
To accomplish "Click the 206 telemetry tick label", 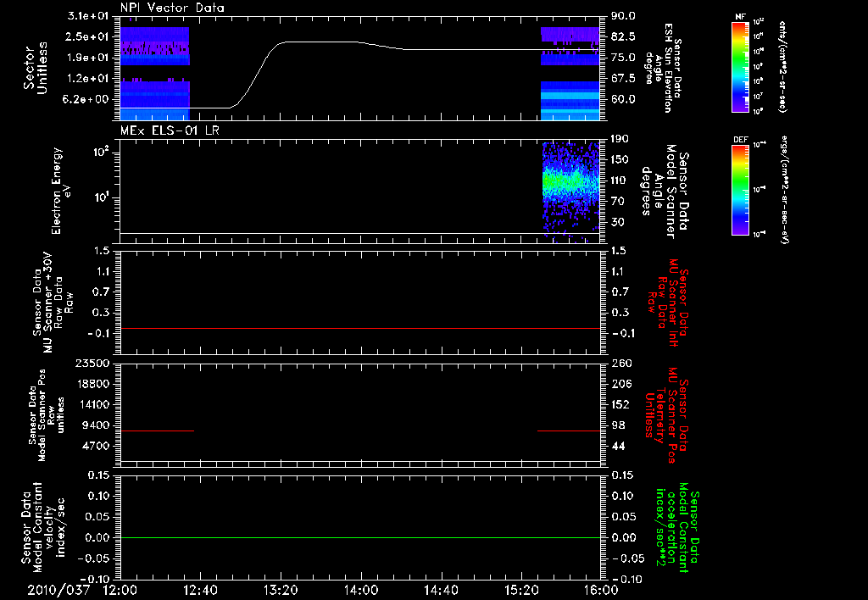I will (x=621, y=384).
